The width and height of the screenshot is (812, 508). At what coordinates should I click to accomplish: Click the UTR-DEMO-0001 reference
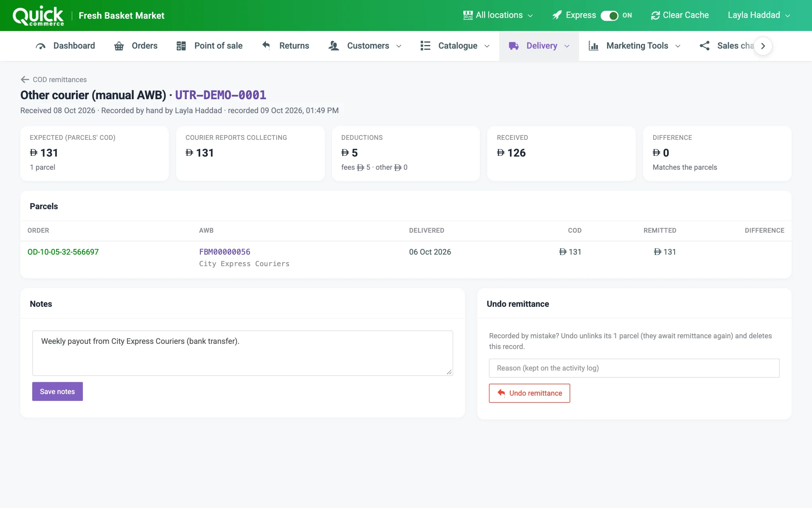221,95
